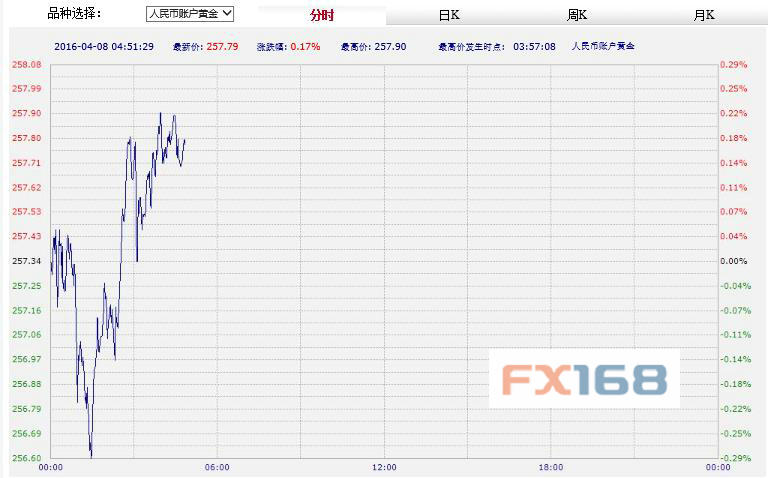
Task: Click the highest price value 257.90
Action: tap(391, 46)
